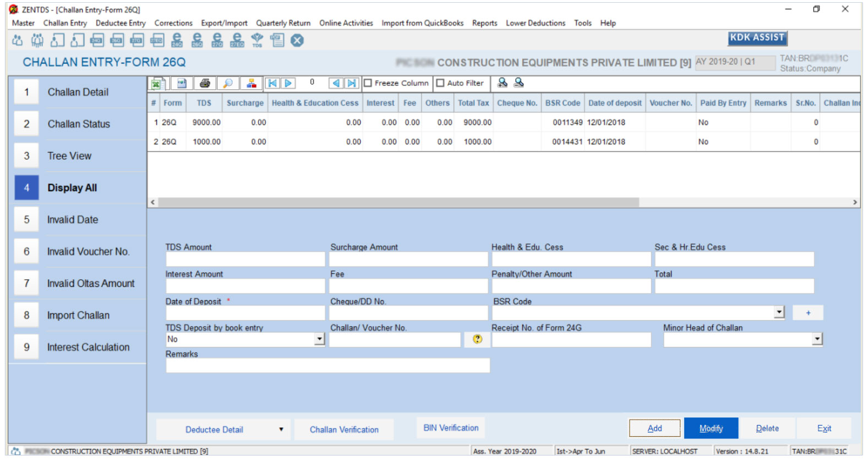Click the e-24Q toolbar icon
This screenshot has width=868, height=461.
point(177,40)
